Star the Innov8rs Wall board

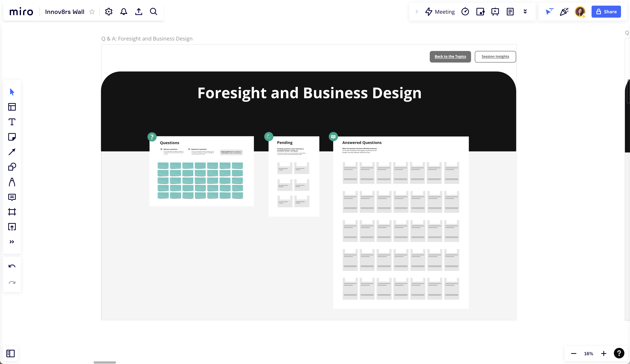coord(92,12)
